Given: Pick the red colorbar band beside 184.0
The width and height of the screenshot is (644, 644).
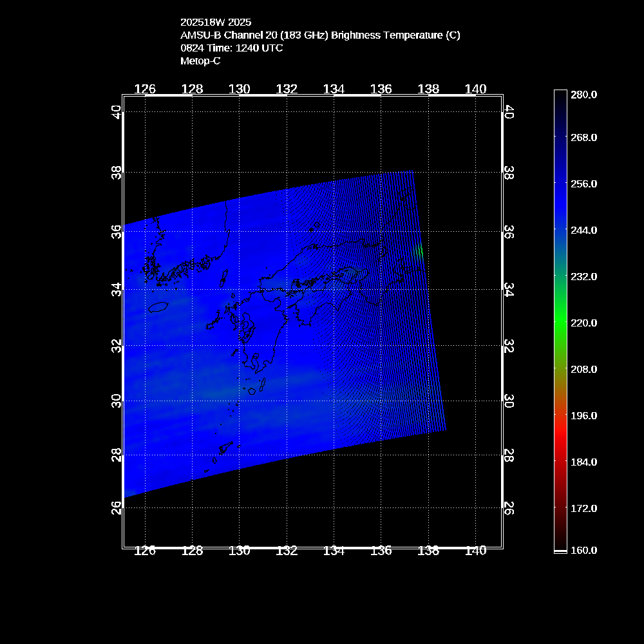Looking at the screenshot, I should click(560, 462).
